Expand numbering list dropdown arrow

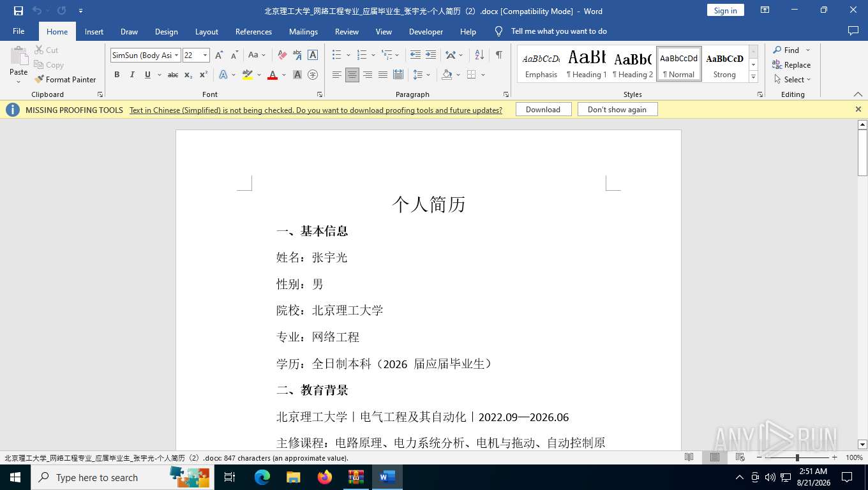pyautogui.click(x=373, y=56)
